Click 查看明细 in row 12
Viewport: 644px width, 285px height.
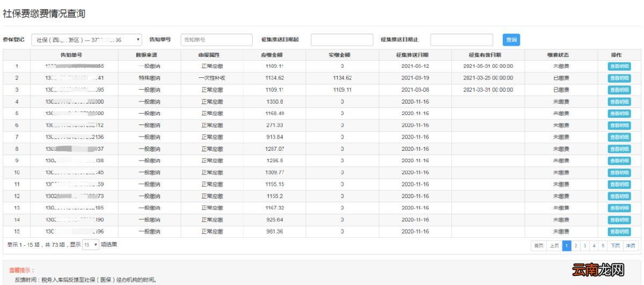click(619, 196)
